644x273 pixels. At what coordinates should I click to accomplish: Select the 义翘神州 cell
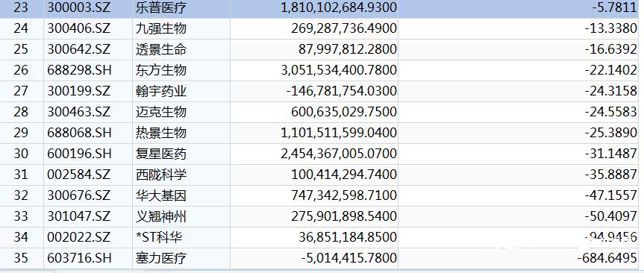pyautogui.click(x=181, y=216)
